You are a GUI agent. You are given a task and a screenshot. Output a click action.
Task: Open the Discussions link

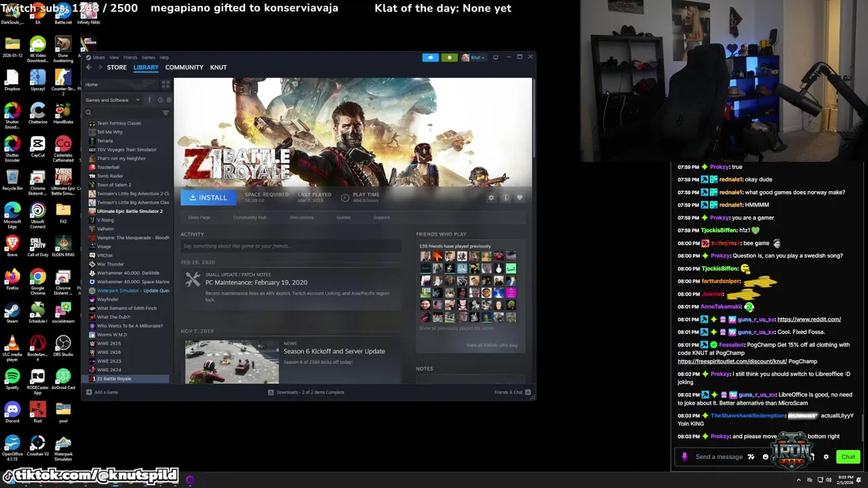(302, 218)
